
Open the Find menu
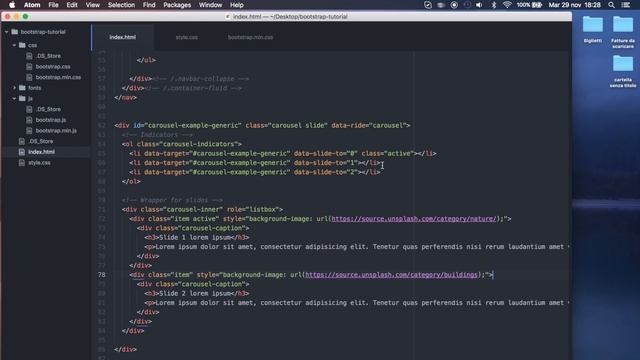tap(149, 5)
